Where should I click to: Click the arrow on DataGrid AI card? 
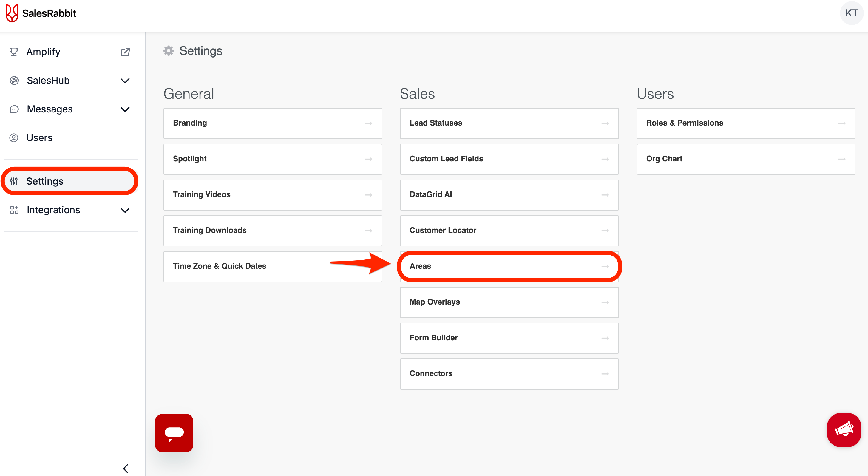(x=605, y=195)
